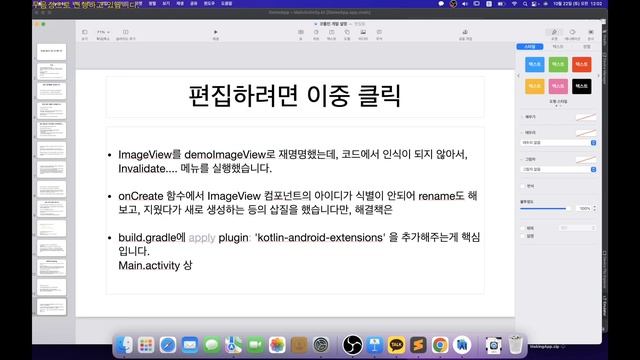Open KakaoTalk from the Dock
Screen dimensions: 640x360
[396, 345]
